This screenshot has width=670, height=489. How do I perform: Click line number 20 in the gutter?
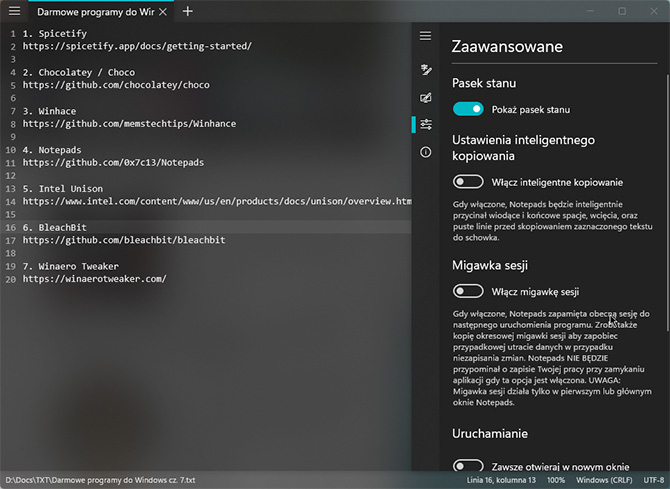11,279
